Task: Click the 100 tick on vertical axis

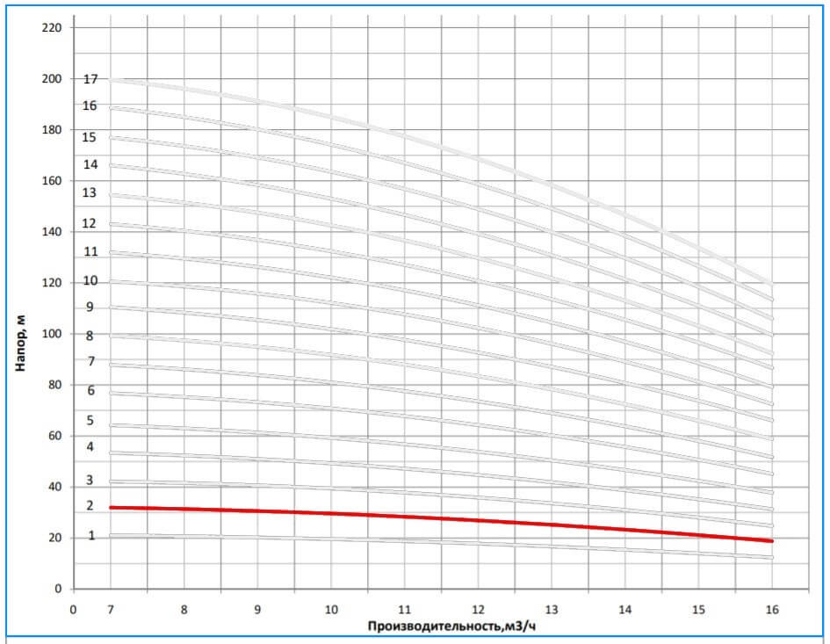Action: click(52, 334)
